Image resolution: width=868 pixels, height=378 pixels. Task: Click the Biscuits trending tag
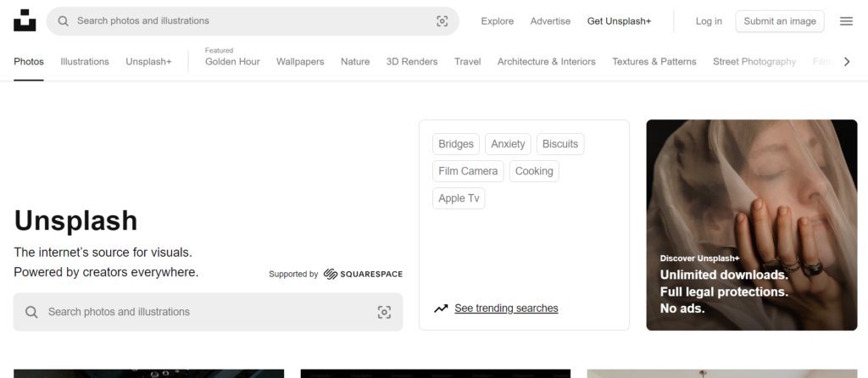(559, 144)
